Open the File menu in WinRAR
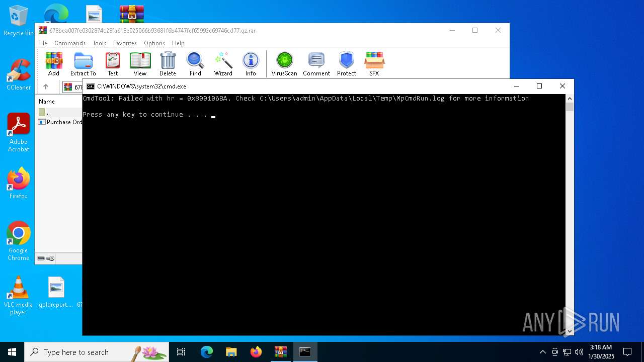Screen dimensions: 644x362 coord(43,43)
